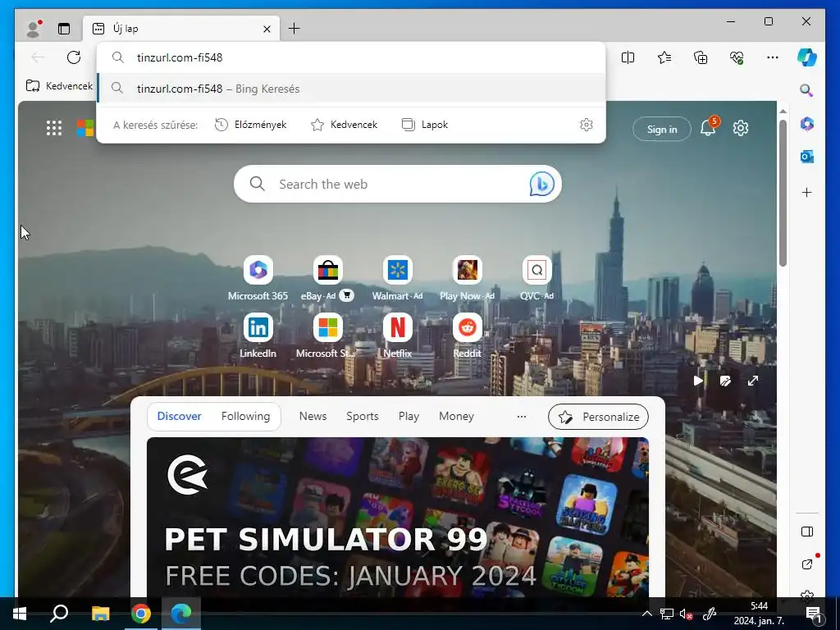
Task: Filter search by Lapok
Action: tap(425, 125)
